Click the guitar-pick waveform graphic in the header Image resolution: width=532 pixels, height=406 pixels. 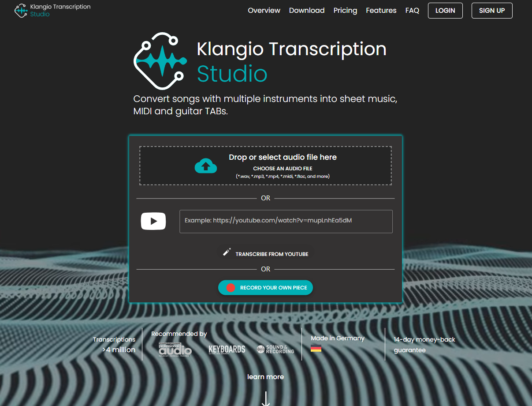pyautogui.click(x=161, y=61)
